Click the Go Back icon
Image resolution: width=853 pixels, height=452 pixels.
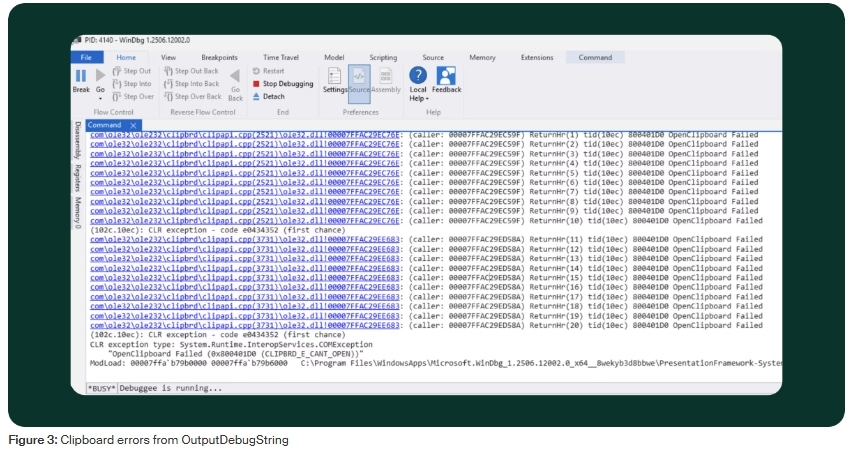[235, 76]
